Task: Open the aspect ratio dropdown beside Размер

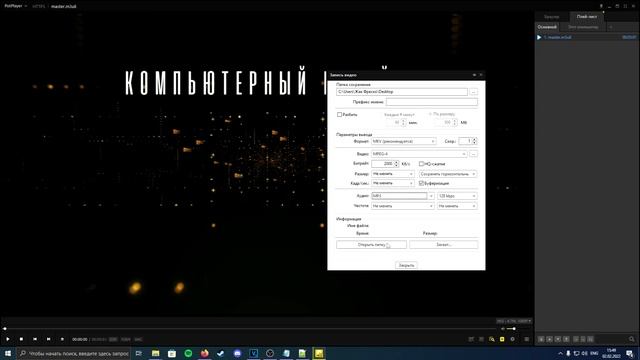Action: click(448, 174)
